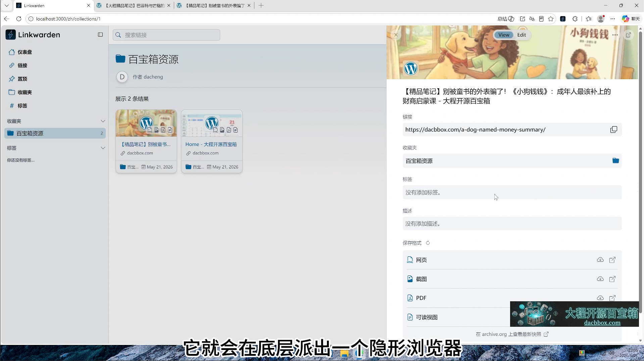
Task: Click the taskbar volume icon
Action: (x=611, y=353)
